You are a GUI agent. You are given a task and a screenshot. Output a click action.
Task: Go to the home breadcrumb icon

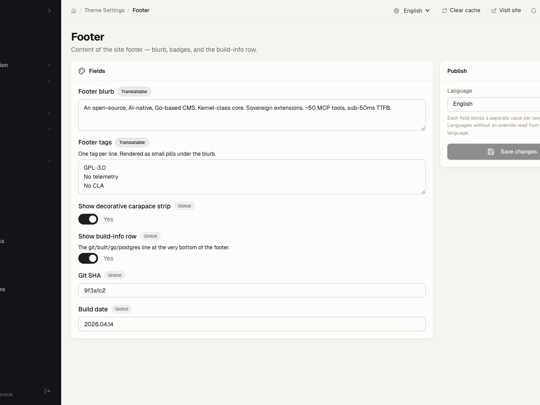[73, 11]
